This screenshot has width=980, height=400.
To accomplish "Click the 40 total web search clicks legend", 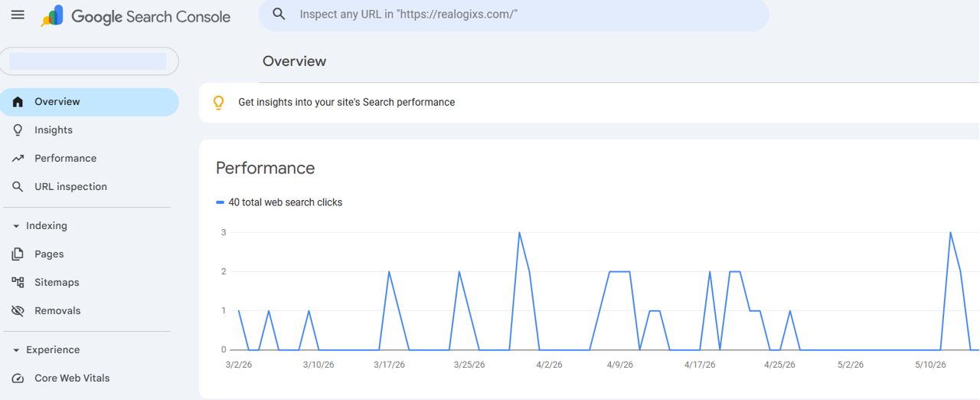I will 285,202.
